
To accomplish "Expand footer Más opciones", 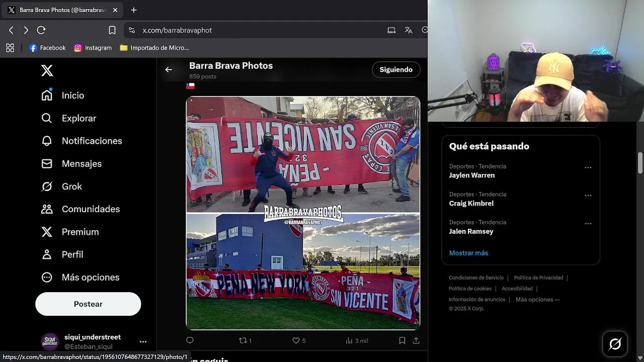I will 537,300.
